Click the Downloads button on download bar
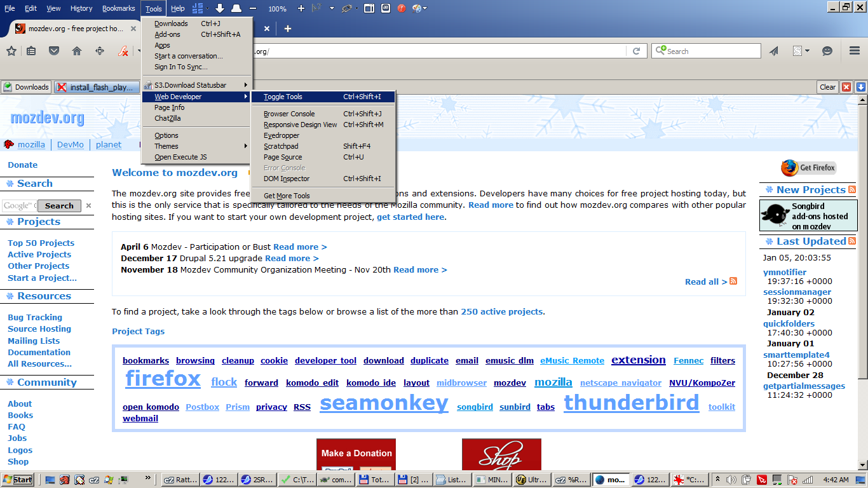 pyautogui.click(x=26, y=87)
